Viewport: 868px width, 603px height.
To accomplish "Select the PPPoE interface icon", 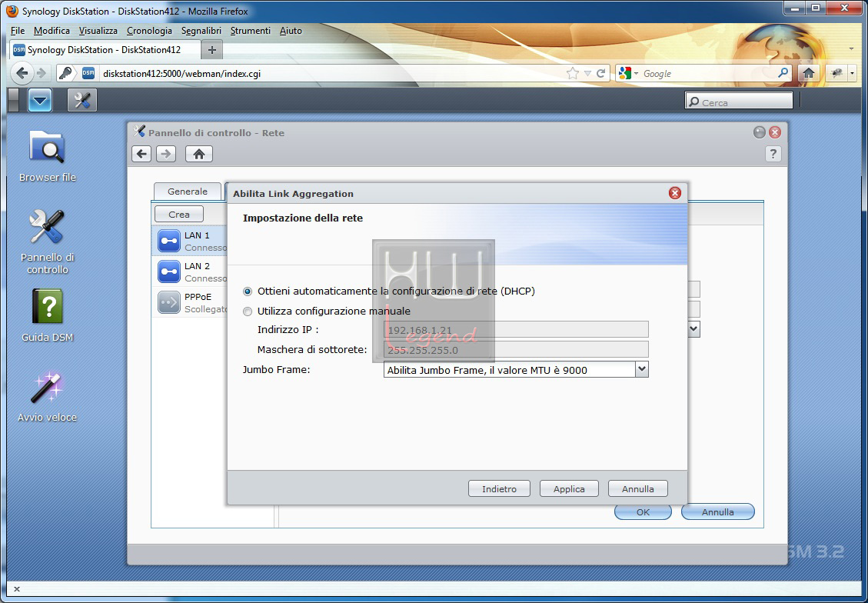I will pyautogui.click(x=169, y=302).
